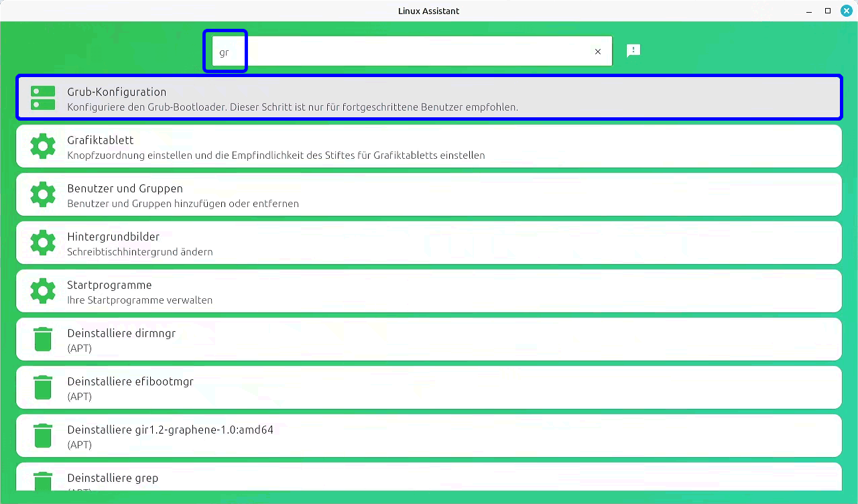The width and height of the screenshot is (858, 504).
Task: Click trash icon for Deinstalliere efibootmgr
Action: [x=43, y=387]
